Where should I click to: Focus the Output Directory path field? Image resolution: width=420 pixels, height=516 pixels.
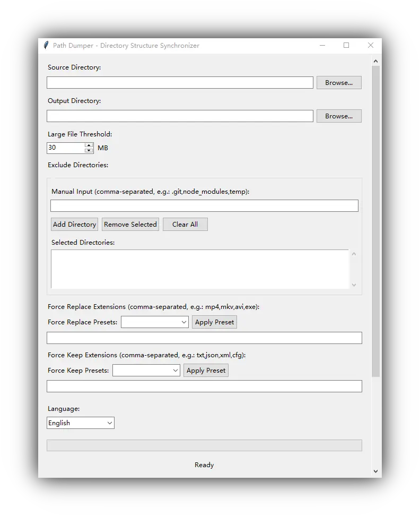(180, 116)
